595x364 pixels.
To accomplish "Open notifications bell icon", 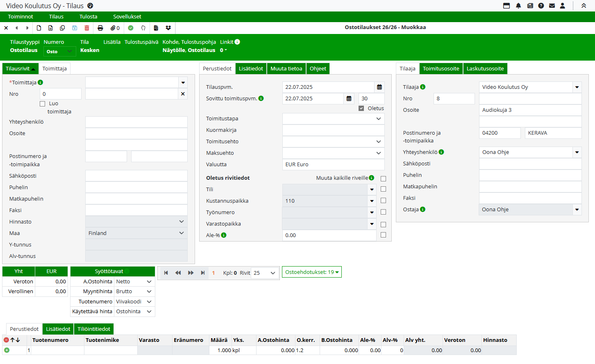I will 518,6.
